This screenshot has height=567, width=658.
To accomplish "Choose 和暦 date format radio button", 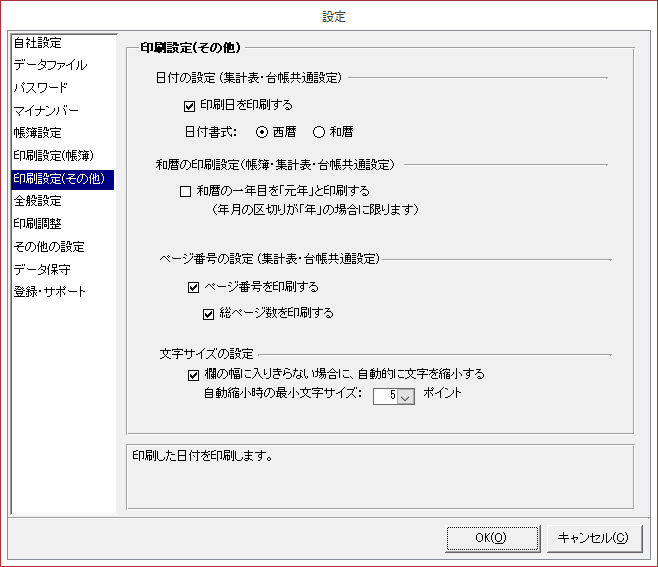I will [319, 132].
